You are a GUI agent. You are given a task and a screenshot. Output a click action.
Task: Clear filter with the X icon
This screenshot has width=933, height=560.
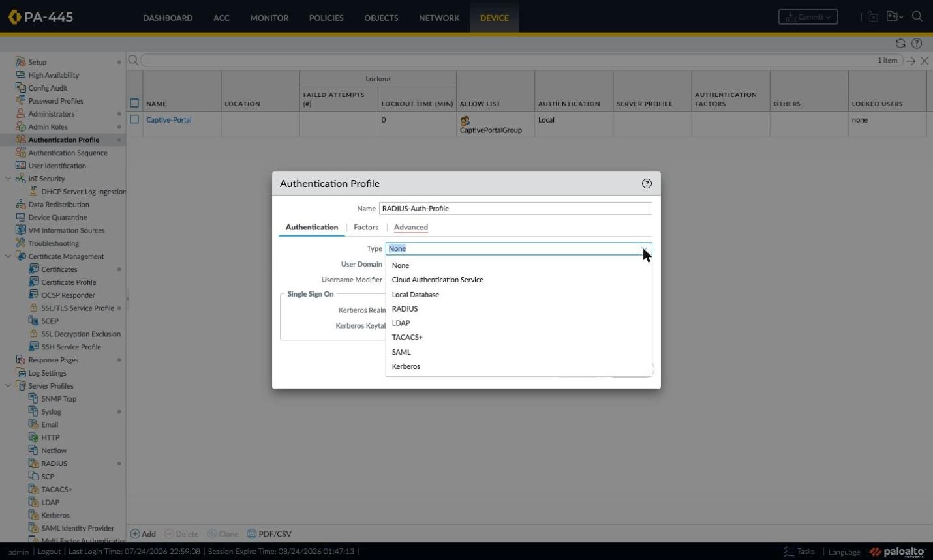925,61
